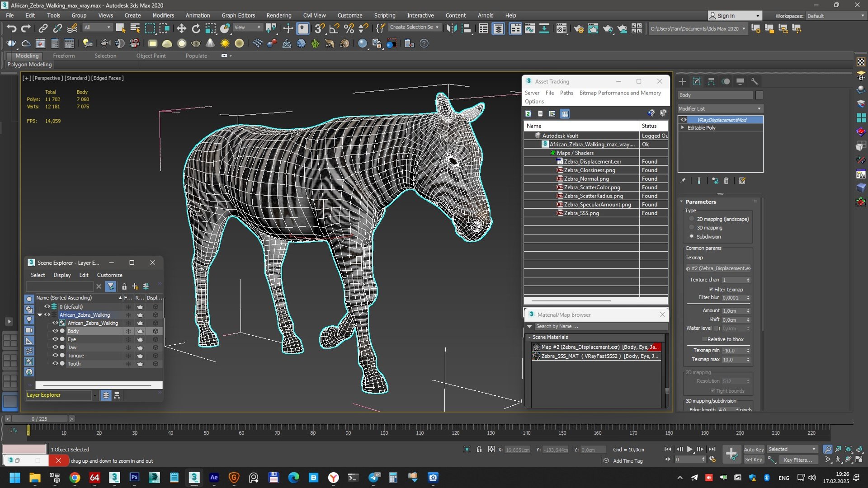Image resolution: width=868 pixels, height=488 pixels.
Task: Open After Effects from the taskbar
Action: pyautogui.click(x=214, y=478)
